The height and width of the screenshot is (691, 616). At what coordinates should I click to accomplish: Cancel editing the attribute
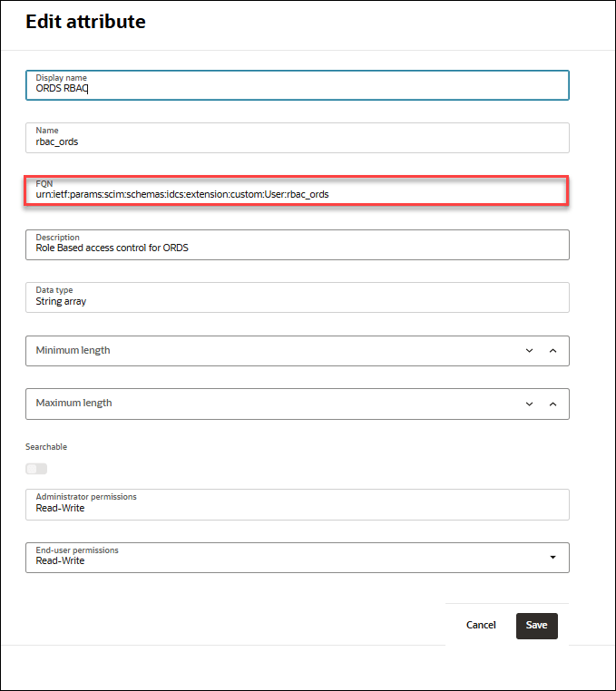click(481, 626)
